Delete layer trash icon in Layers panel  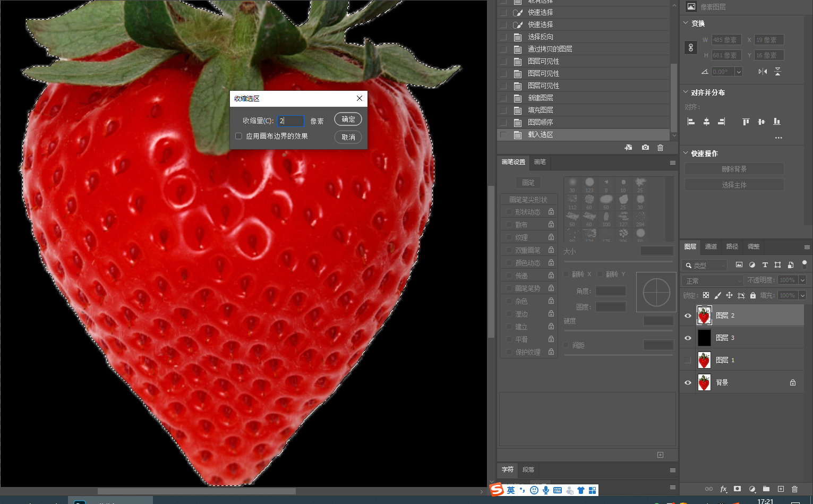coord(794,489)
